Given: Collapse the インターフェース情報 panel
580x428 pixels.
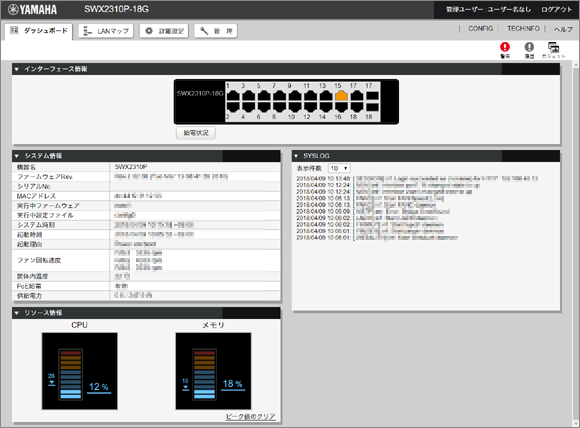Looking at the screenshot, I should (16, 69).
